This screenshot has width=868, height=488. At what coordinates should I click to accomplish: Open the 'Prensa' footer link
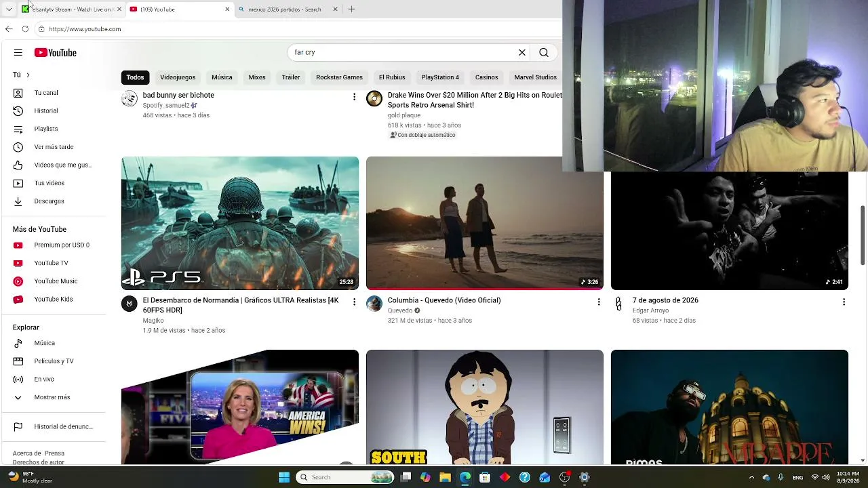[x=54, y=453]
